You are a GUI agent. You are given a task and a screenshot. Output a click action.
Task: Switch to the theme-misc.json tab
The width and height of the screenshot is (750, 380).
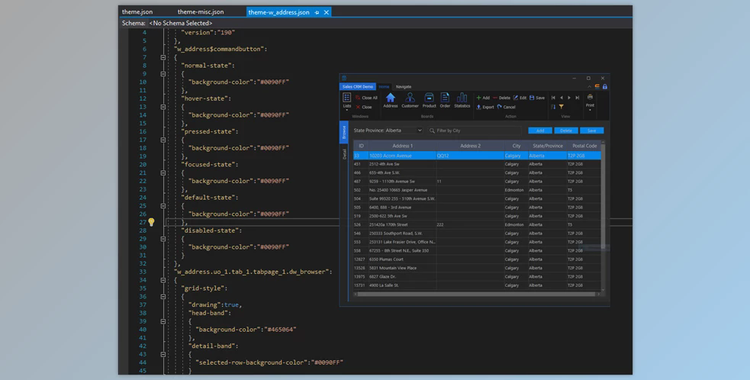pos(200,12)
